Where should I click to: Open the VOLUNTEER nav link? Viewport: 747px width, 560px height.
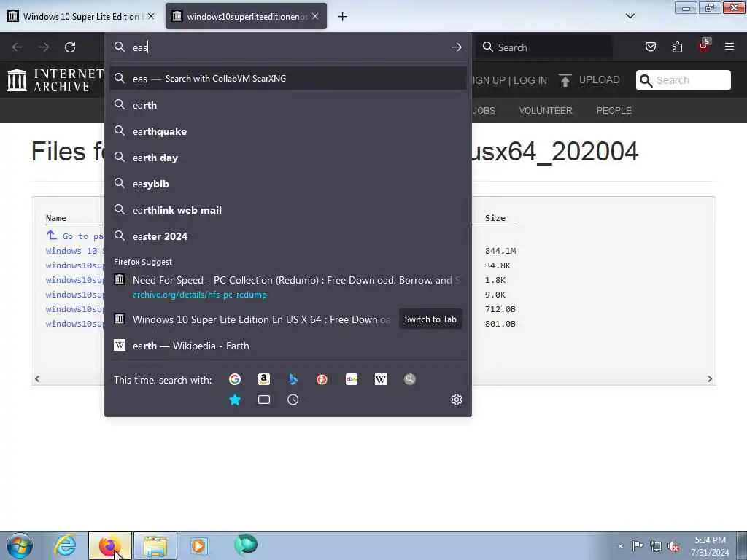point(546,111)
